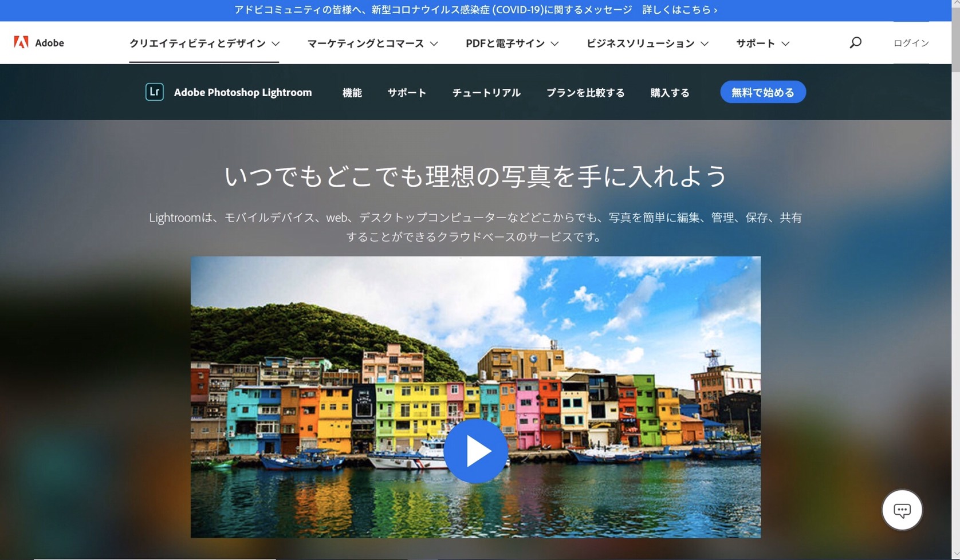
Task: Expand ビジネスソリューション menu chevron
Action: (705, 44)
